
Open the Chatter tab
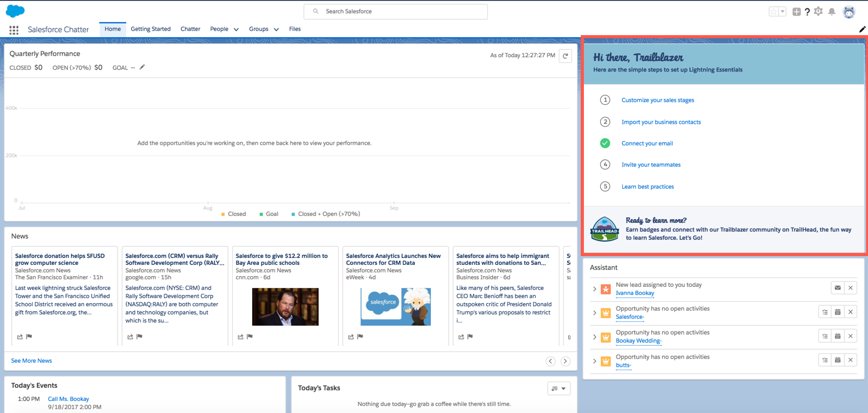coord(190,29)
